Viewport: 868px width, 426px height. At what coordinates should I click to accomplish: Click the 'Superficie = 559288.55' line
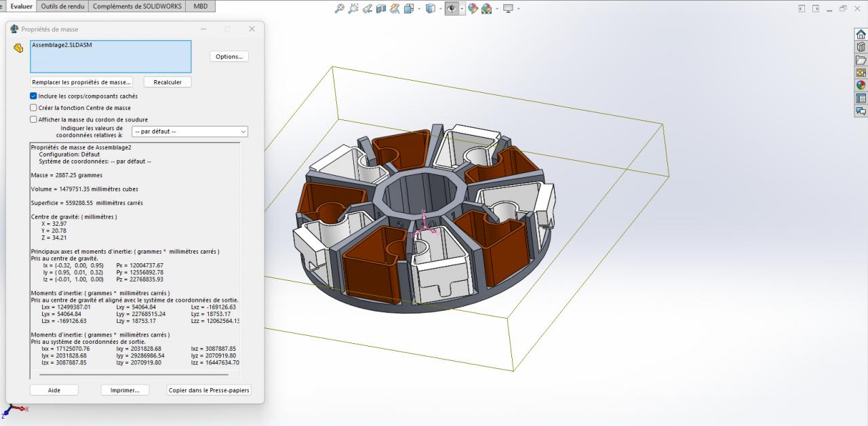(87, 203)
